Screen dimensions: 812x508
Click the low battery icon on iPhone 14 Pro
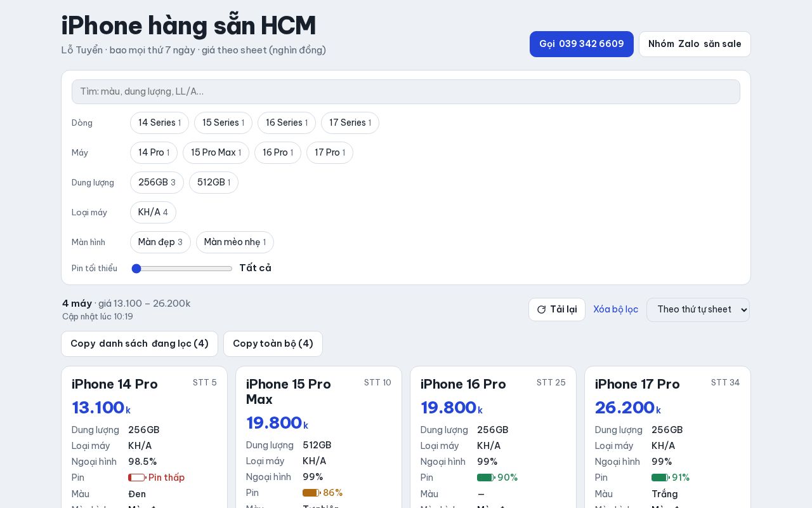pos(137,478)
